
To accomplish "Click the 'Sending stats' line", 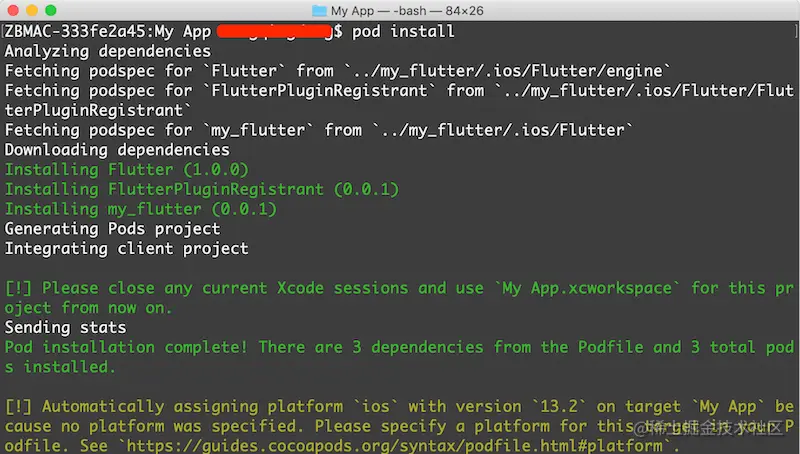I will click(65, 327).
